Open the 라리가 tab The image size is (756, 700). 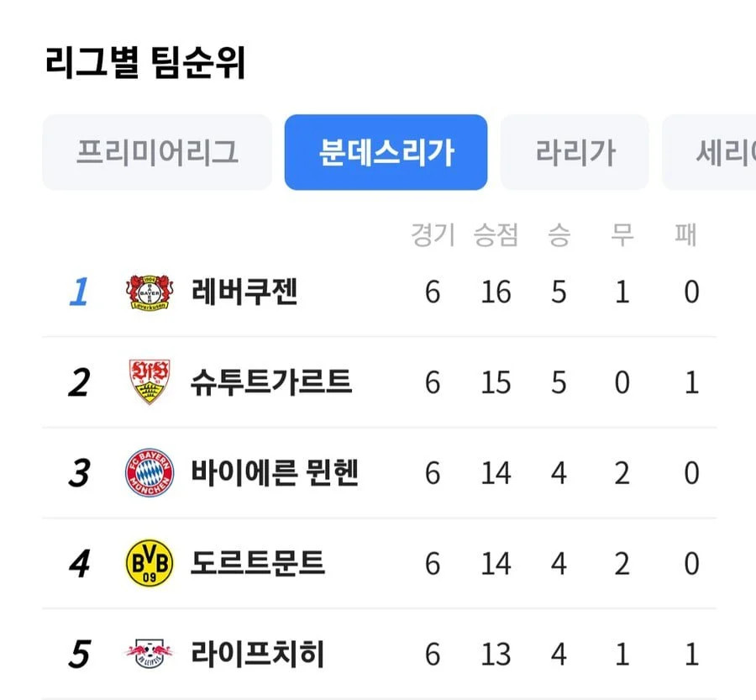[575, 152]
